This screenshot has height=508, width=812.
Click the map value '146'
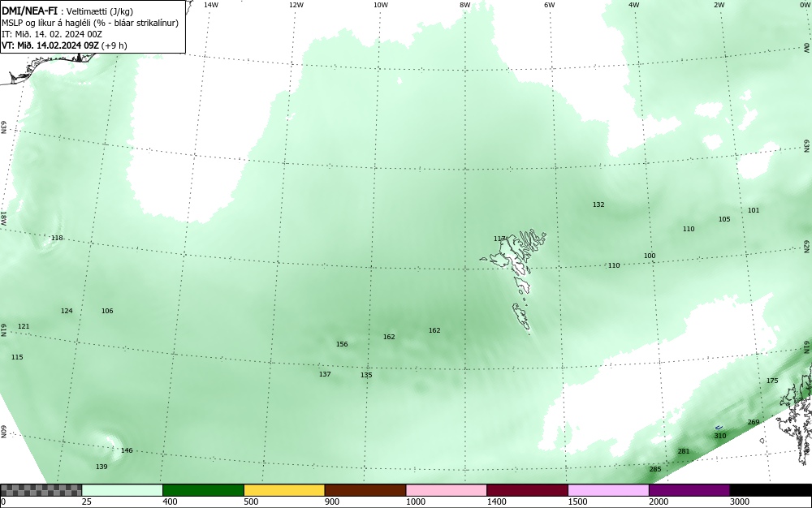coord(127,450)
